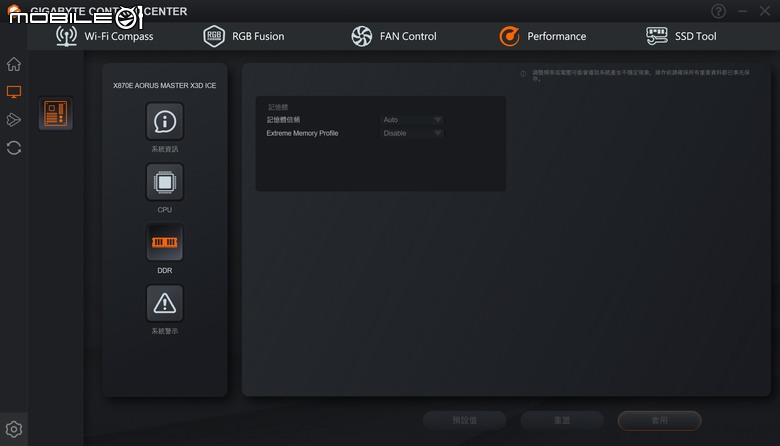Screen dimensions: 780x446
Task: Click the SSD Tool icon
Action: point(657,36)
